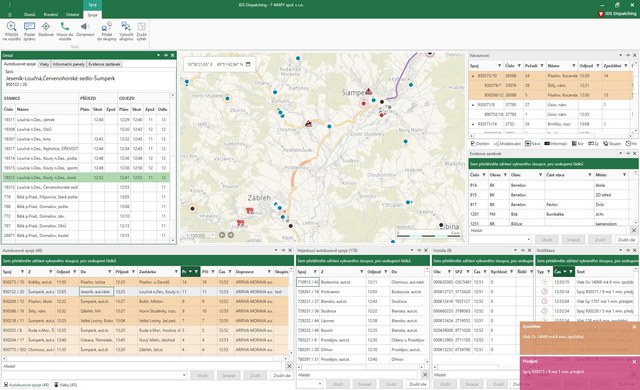
Task: Collapse tree row 930371/14 in Návaznosti
Action: (x=473, y=124)
